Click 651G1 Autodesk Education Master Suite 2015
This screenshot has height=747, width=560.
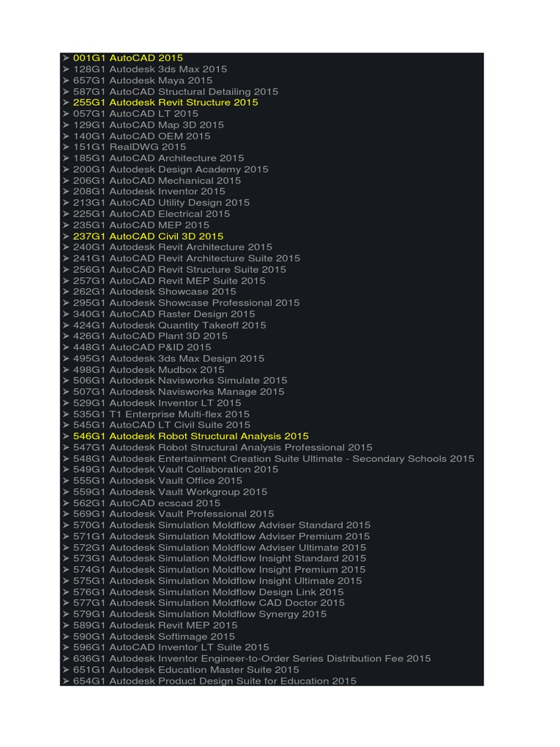click(186, 670)
